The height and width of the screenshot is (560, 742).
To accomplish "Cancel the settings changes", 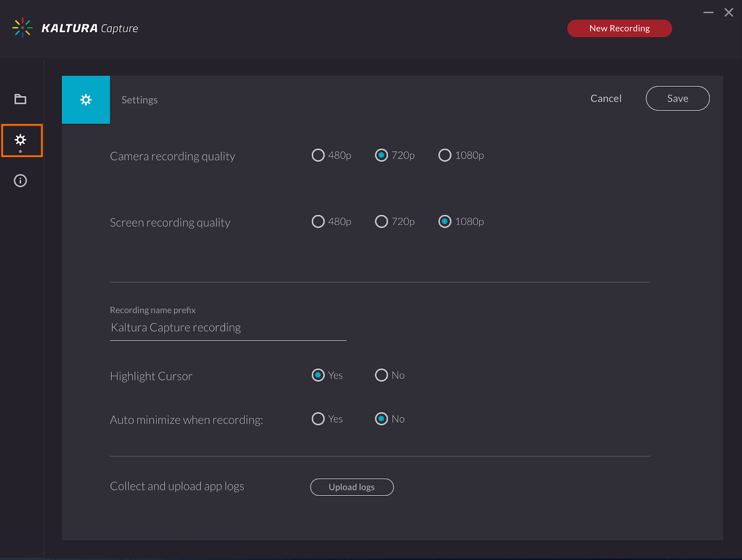I will 606,98.
